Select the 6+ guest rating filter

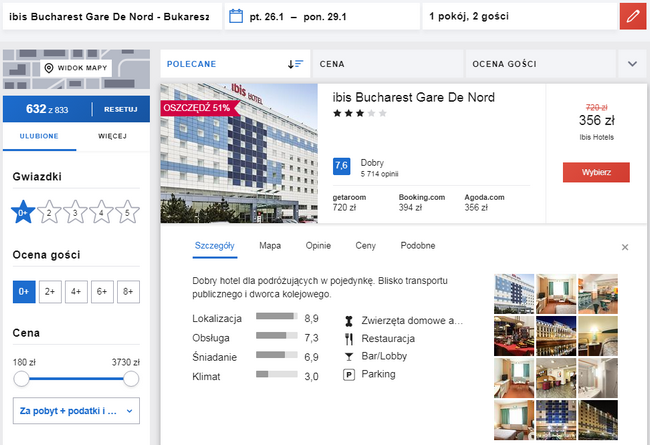[x=102, y=292]
